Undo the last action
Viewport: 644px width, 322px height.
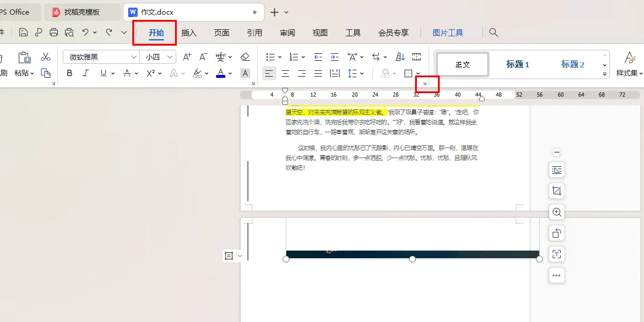coord(85,32)
